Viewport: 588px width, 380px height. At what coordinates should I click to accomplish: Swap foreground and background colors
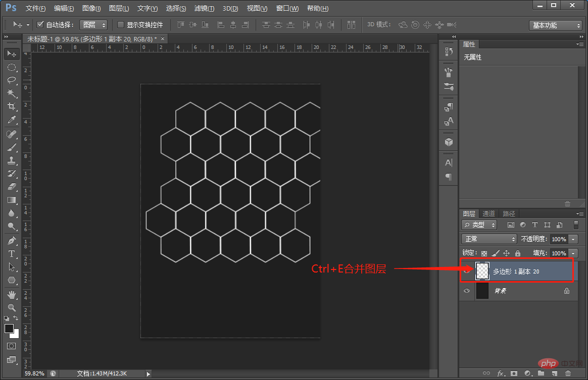pyautogui.click(x=16, y=318)
